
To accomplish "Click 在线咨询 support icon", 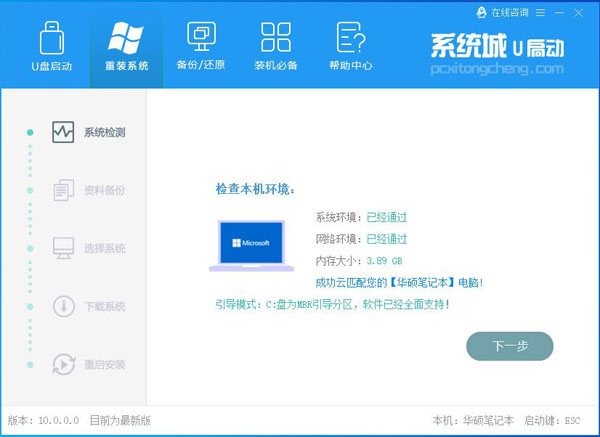I will pyautogui.click(x=481, y=13).
